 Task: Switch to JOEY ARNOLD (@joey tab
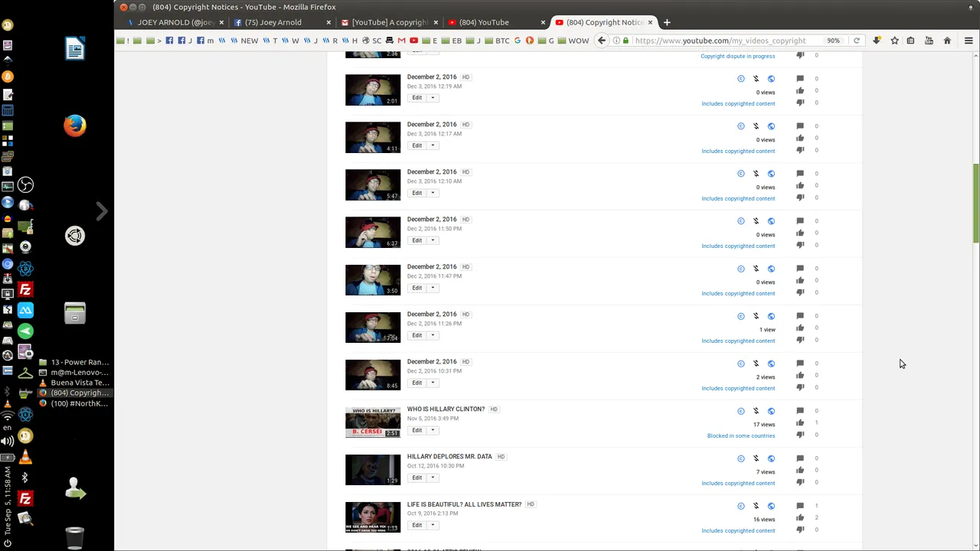point(175,22)
